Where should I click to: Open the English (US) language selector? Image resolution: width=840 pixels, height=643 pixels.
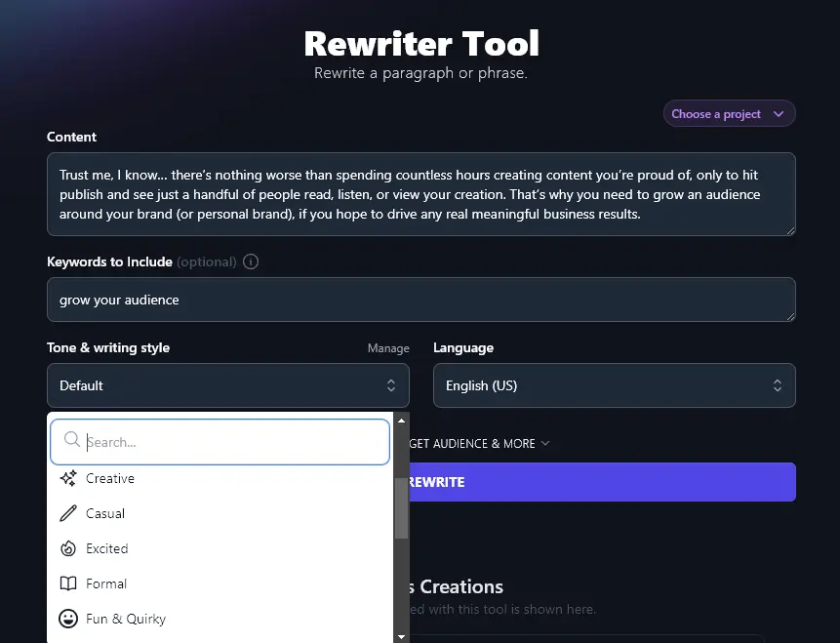coord(614,385)
